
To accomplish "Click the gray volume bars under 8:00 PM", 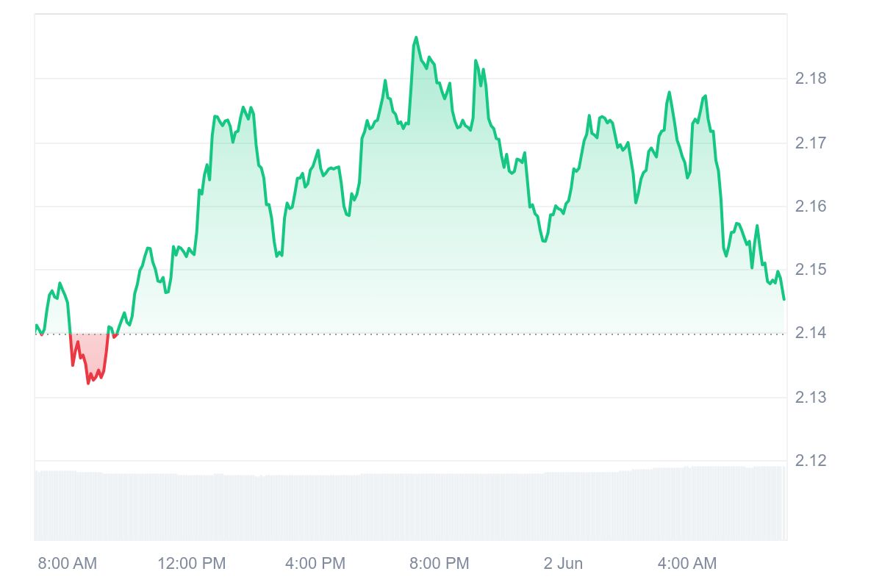I will (x=439, y=507).
